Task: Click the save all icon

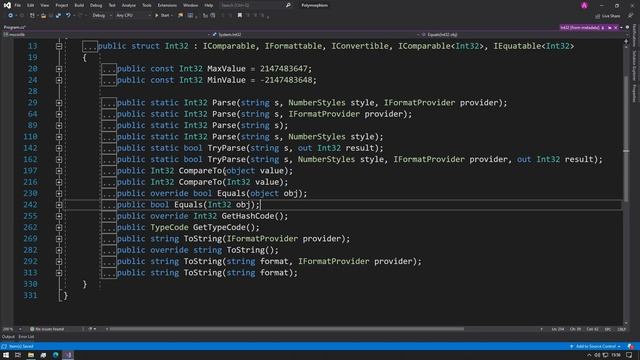Action: (x=58, y=16)
